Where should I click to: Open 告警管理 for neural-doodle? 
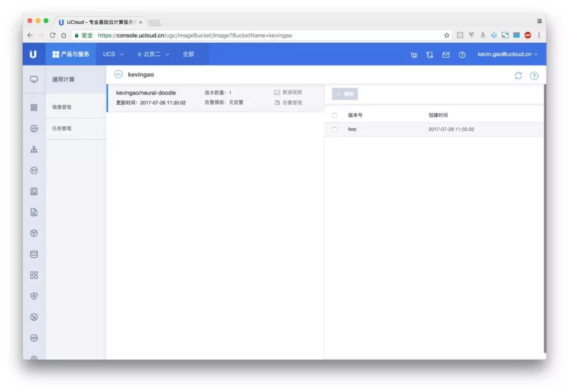[288, 103]
